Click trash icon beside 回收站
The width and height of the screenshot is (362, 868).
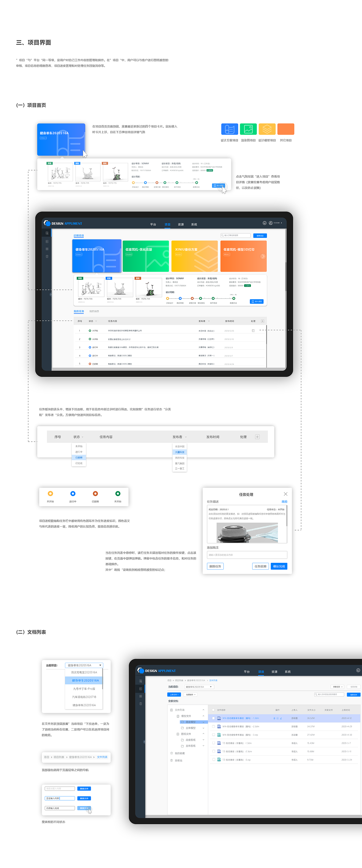click(172, 760)
